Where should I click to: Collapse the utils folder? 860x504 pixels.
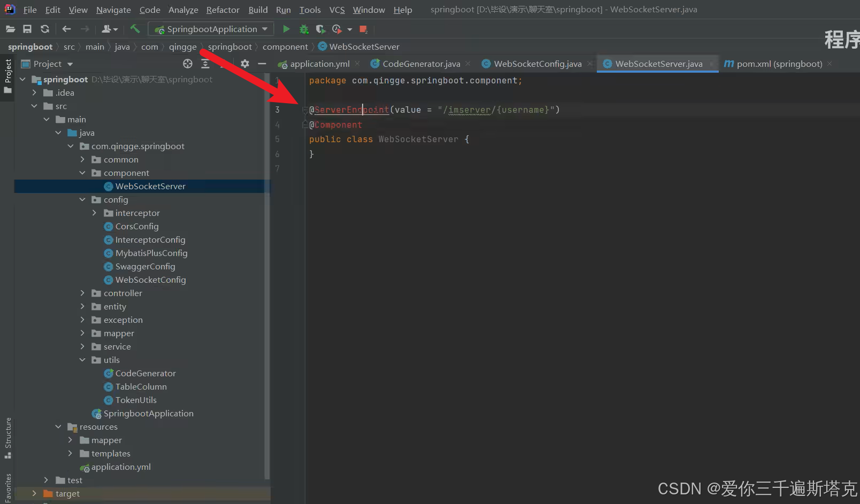coord(82,360)
